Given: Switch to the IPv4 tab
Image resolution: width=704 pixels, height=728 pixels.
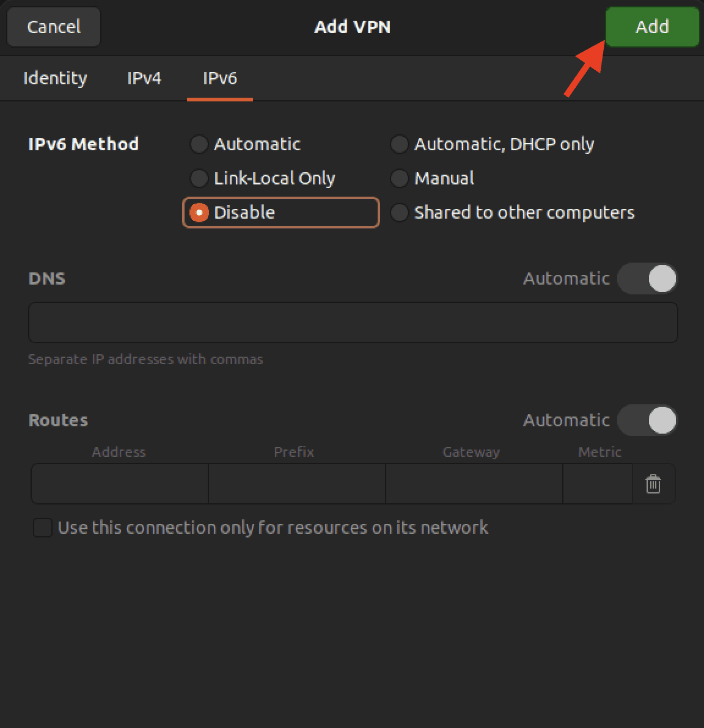Looking at the screenshot, I should [144, 78].
